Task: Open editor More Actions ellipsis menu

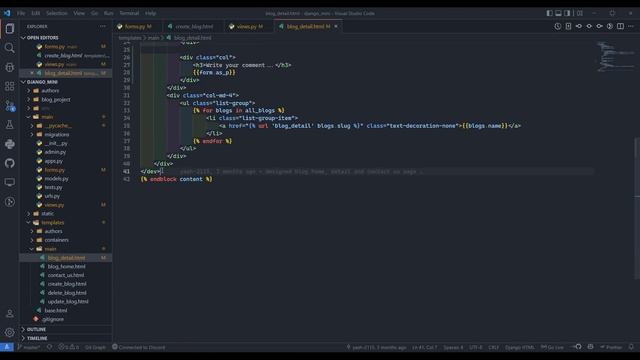Action: tap(631, 26)
